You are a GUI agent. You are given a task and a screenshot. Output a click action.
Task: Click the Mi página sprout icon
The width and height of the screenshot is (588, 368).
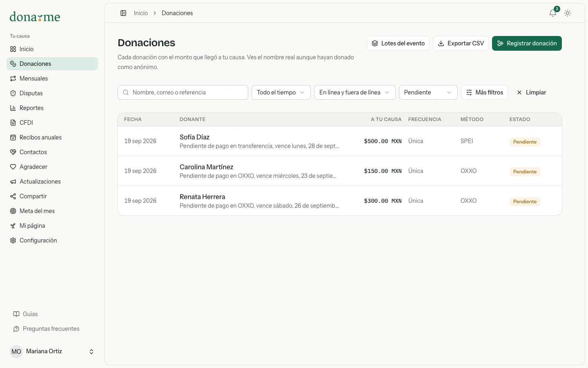pos(13,226)
